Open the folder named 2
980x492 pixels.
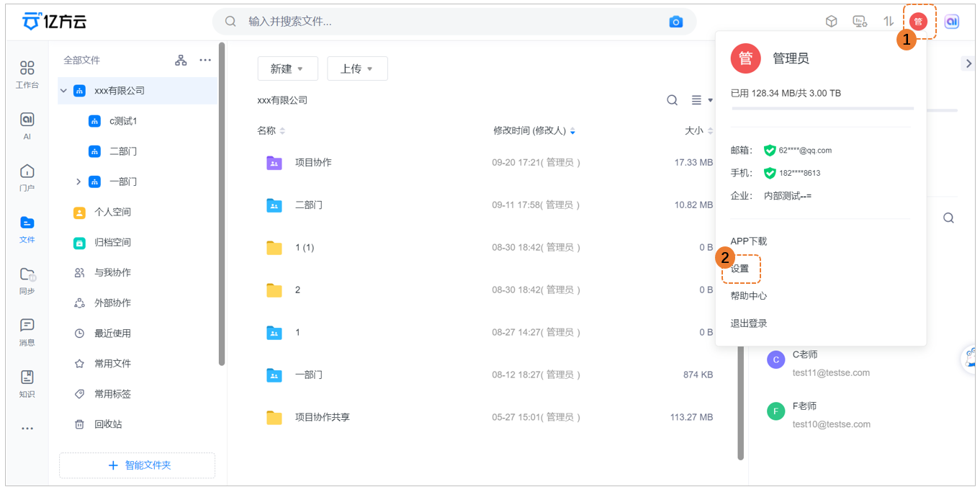[297, 290]
